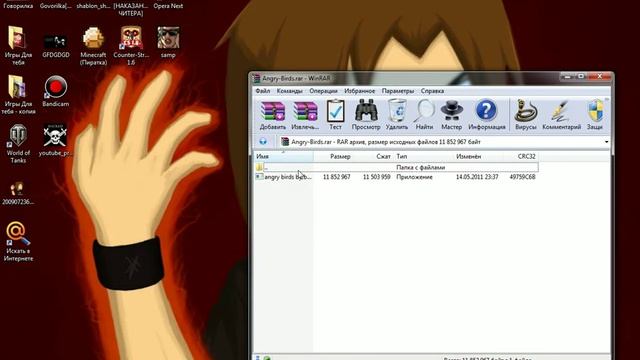Select Искать в Интернете shortcut

[x=18, y=242]
